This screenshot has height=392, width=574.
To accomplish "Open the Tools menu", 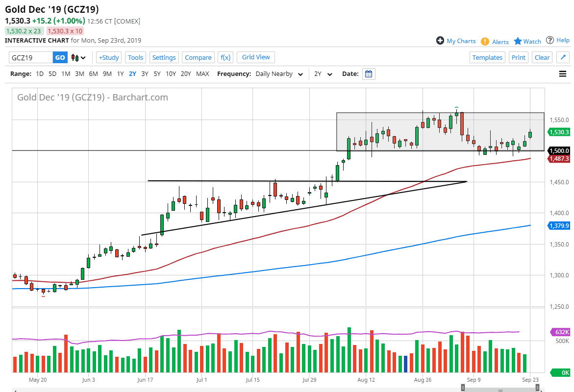I will [135, 57].
